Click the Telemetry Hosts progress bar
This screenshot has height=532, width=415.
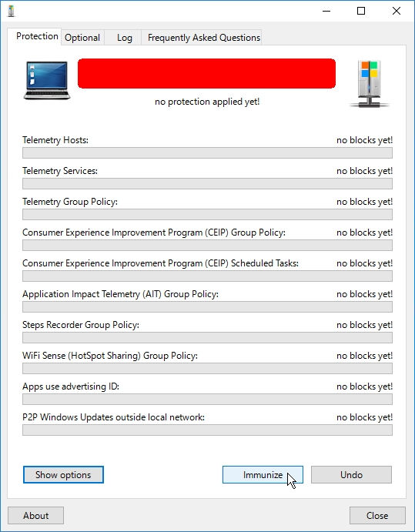[207, 152]
